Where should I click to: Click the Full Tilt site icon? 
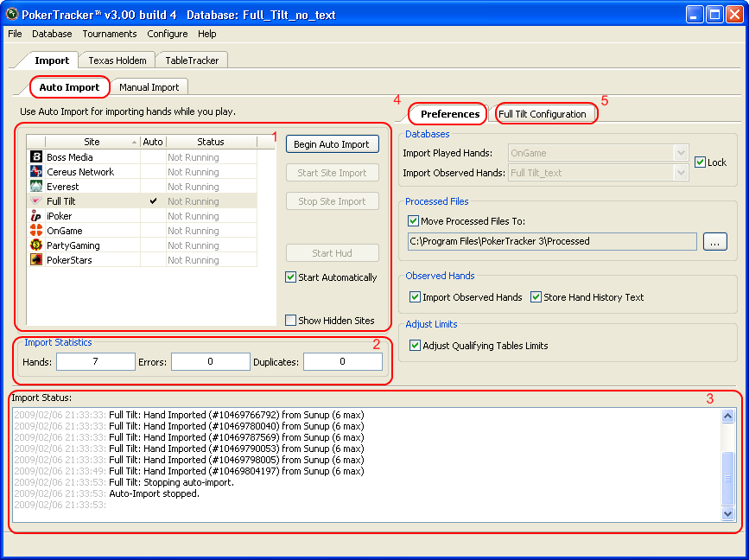[x=36, y=201]
